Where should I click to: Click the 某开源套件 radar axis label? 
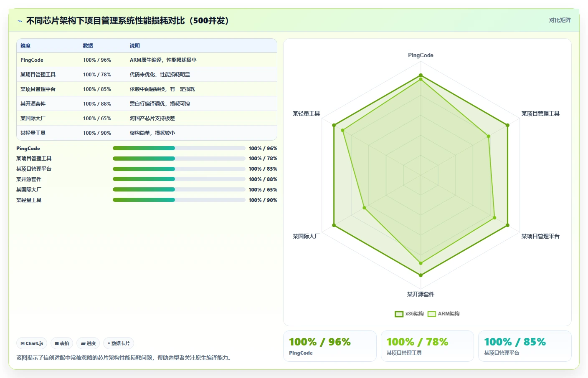[x=421, y=294]
